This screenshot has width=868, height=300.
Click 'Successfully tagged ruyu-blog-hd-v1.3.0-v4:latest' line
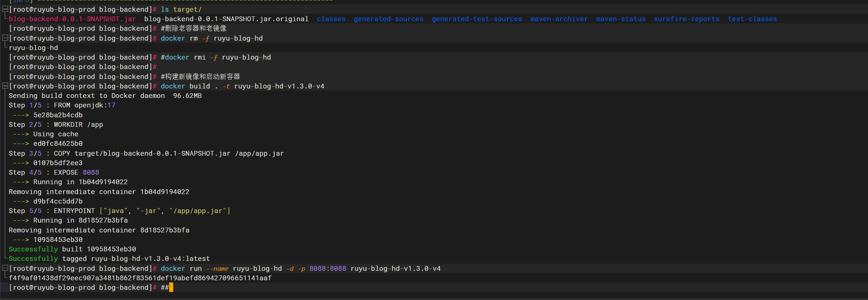(109, 259)
